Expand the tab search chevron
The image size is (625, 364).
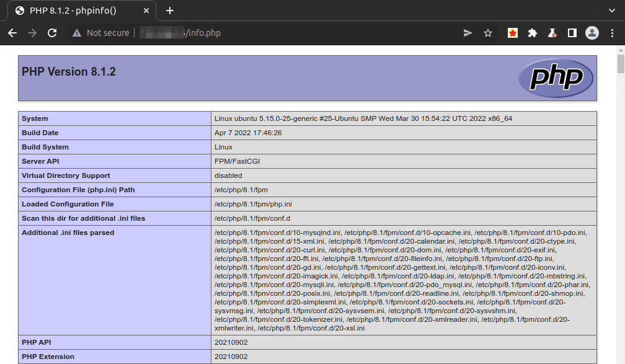pyautogui.click(x=613, y=11)
